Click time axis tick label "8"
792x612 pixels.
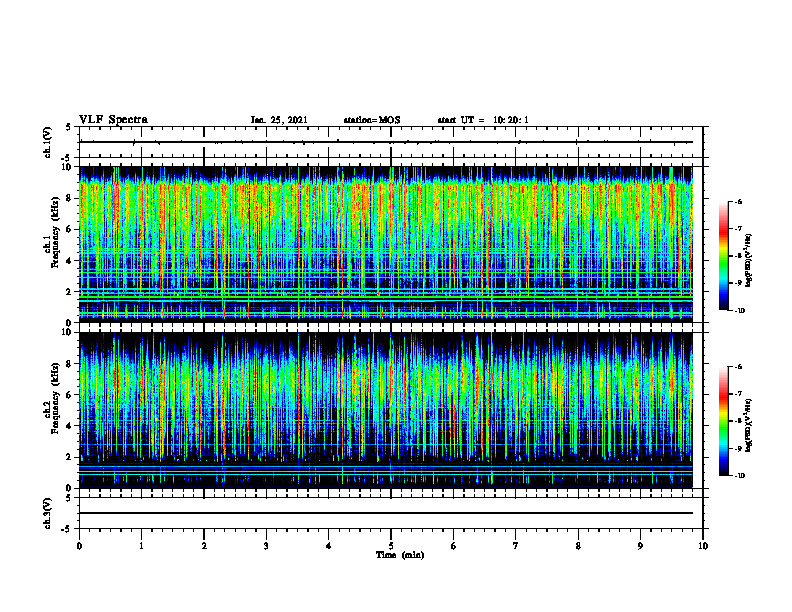click(x=578, y=546)
